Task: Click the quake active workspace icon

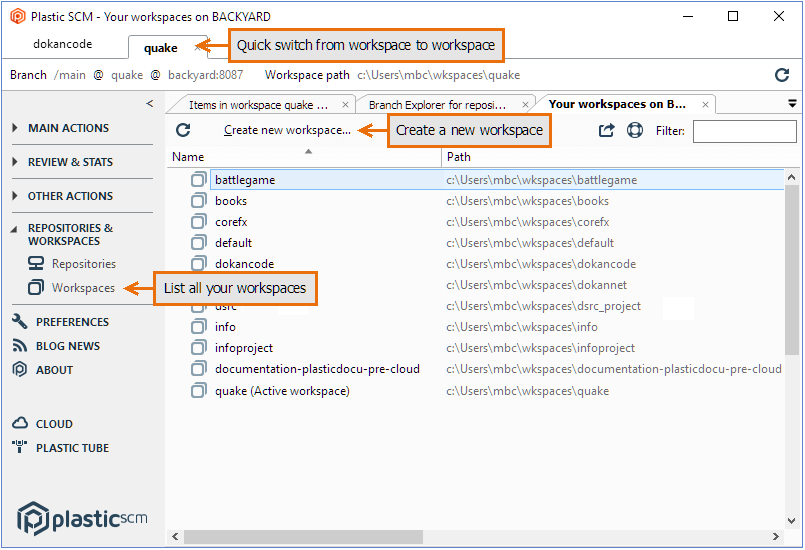Action: 199,391
